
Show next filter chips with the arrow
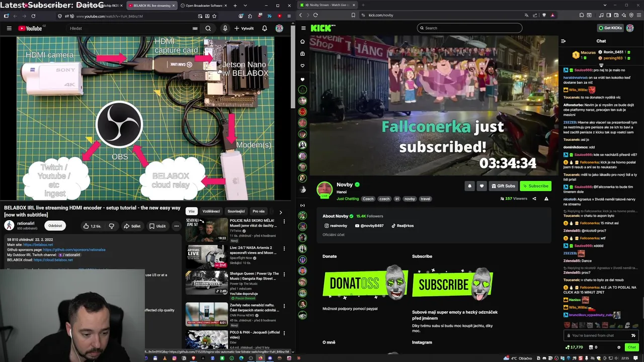280,212
